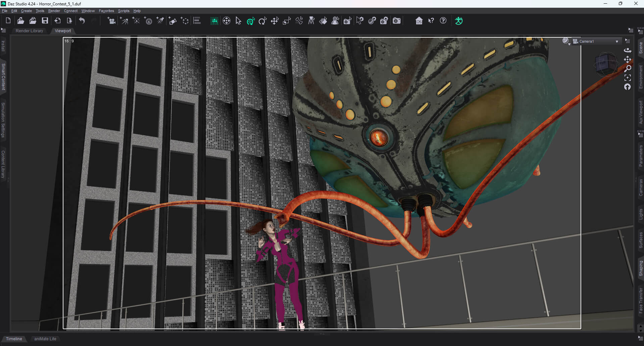This screenshot has width=644, height=346.
Task: Open the draw style sphere dropdown
Action: point(566,41)
